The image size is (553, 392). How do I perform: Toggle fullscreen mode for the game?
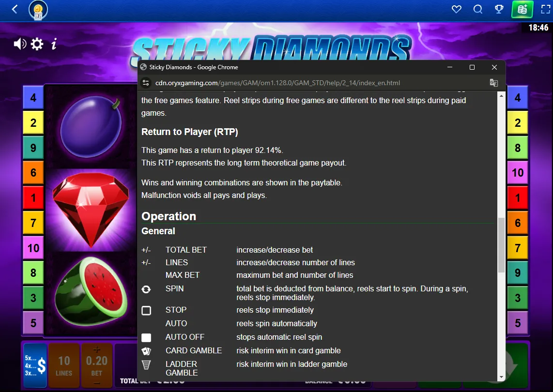point(546,9)
